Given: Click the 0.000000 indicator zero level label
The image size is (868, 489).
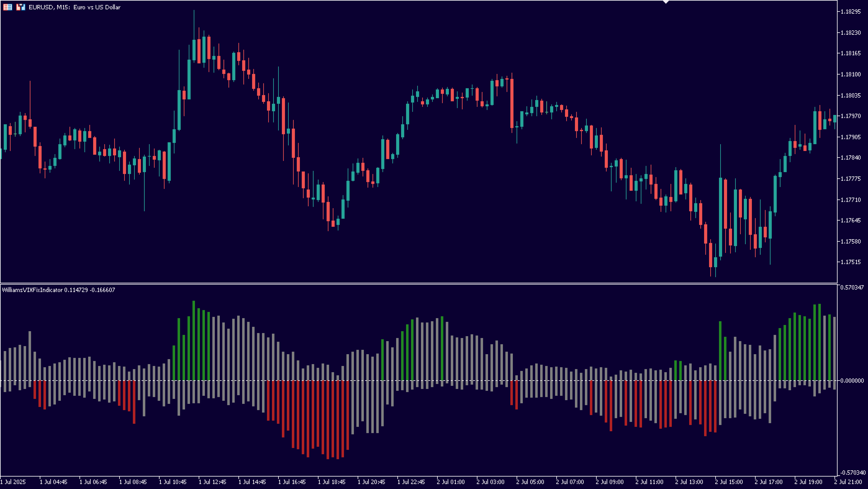Looking at the screenshot, I should pyautogui.click(x=851, y=380).
